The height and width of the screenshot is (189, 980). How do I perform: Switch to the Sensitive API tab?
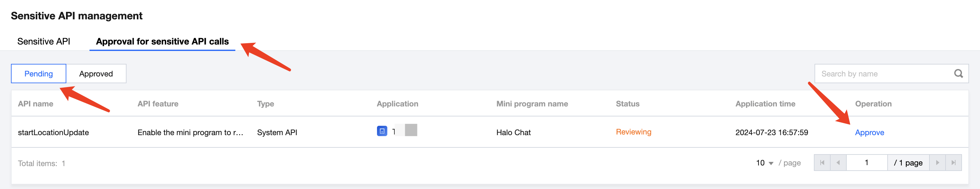pyautogui.click(x=44, y=42)
